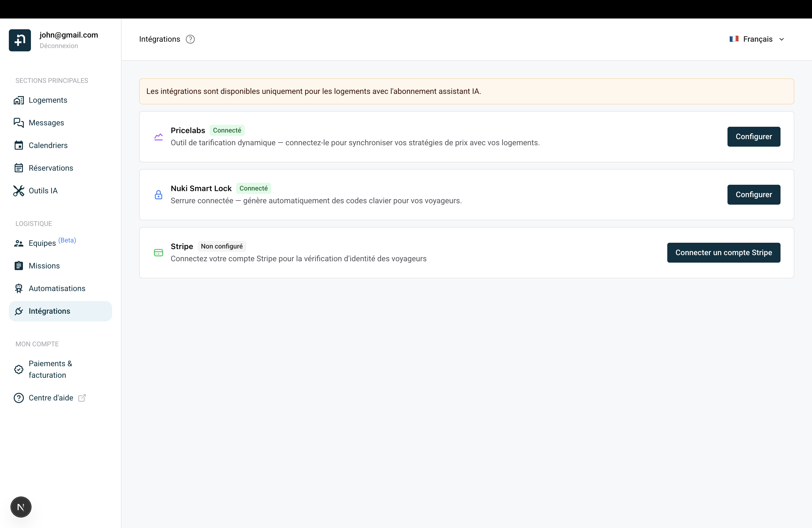The image size is (812, 528).
Task: Click the Nuki Smart Lock padlock icon
Action: [158, 195]
